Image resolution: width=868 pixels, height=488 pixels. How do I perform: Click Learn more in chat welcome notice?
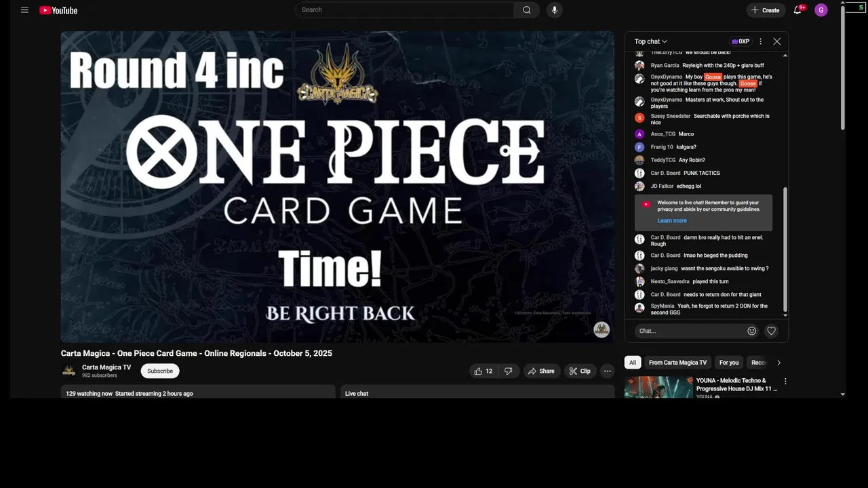671,221
